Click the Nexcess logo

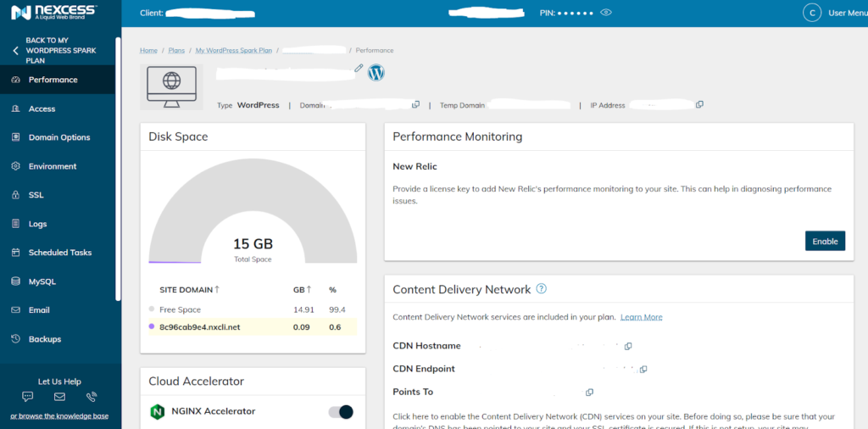pos(53,12)
